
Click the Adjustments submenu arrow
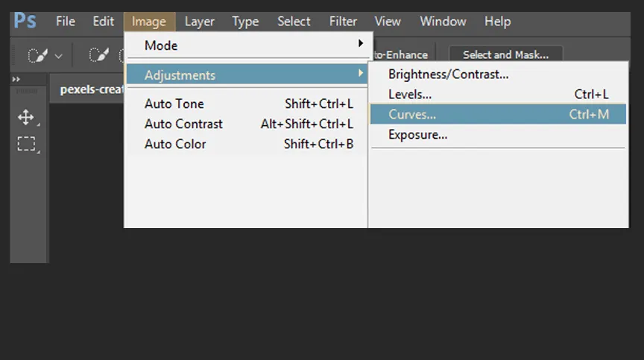point(360,73)
